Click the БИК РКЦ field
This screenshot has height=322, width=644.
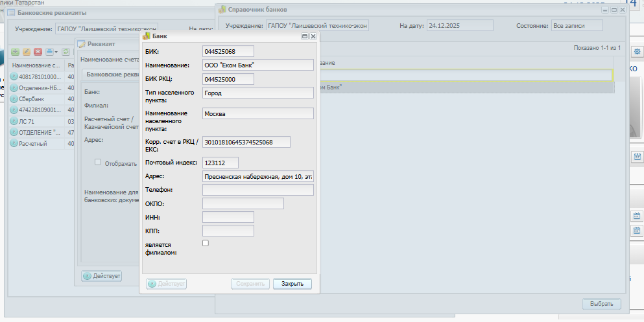pyautogui.click(x=228, y=79)
